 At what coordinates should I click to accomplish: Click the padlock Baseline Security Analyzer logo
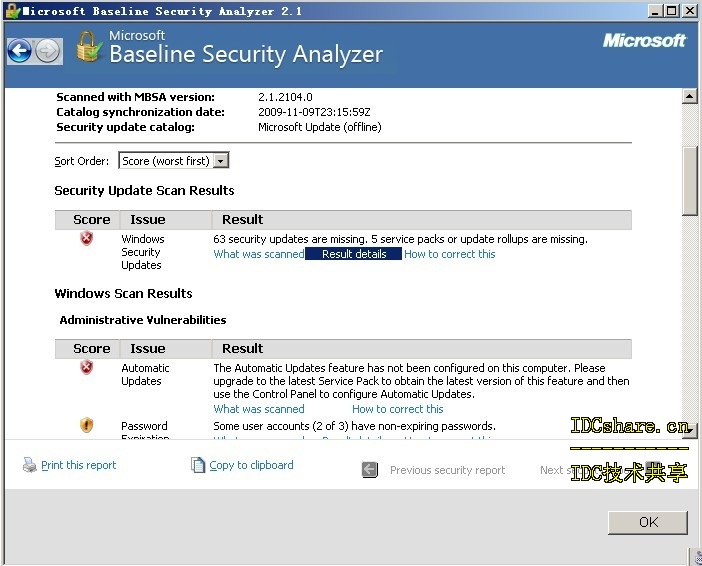[x=88, y=47]
